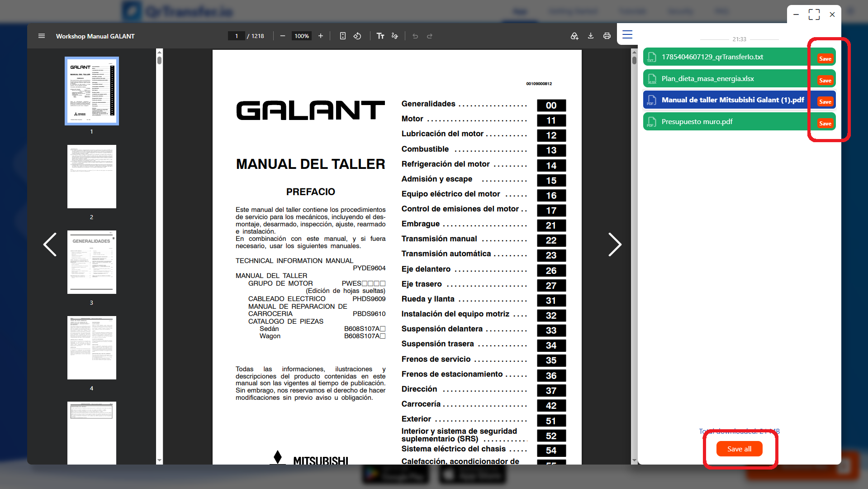Open page 3 Generalidades thumbnail
Image resolution: width=868 pixels, height=489 pixels.
(x=92, y=262)
